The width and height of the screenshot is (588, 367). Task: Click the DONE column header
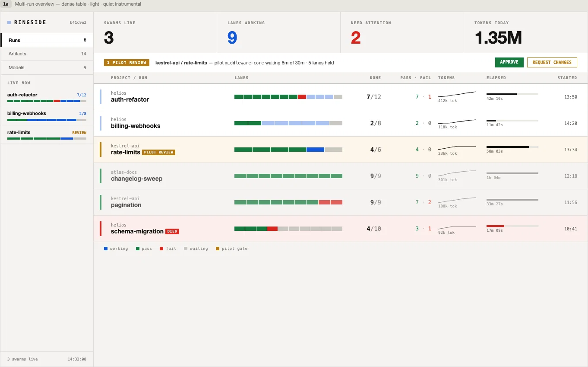click(x=375, y=78)
